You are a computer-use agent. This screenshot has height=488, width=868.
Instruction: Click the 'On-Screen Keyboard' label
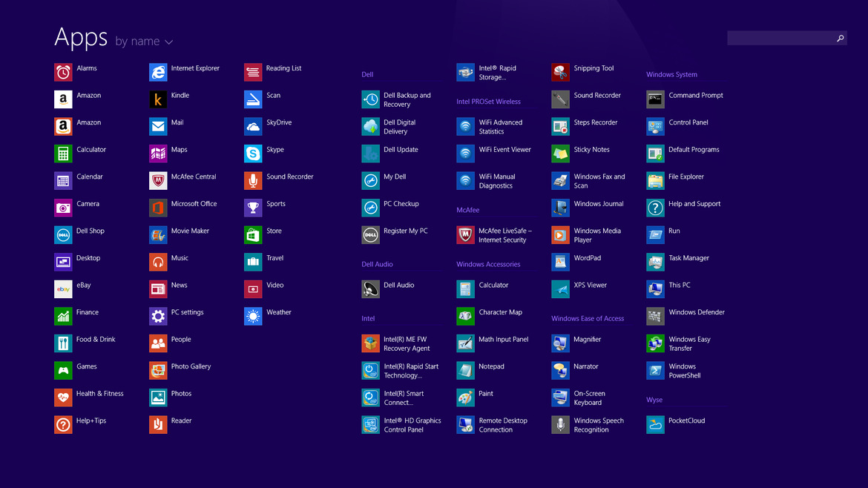click(589, 398)
